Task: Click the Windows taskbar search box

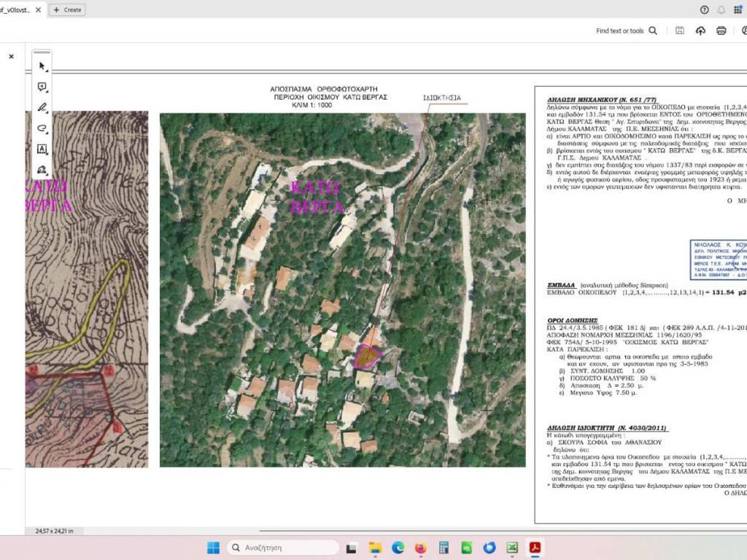Action: (x=282, y=548)
